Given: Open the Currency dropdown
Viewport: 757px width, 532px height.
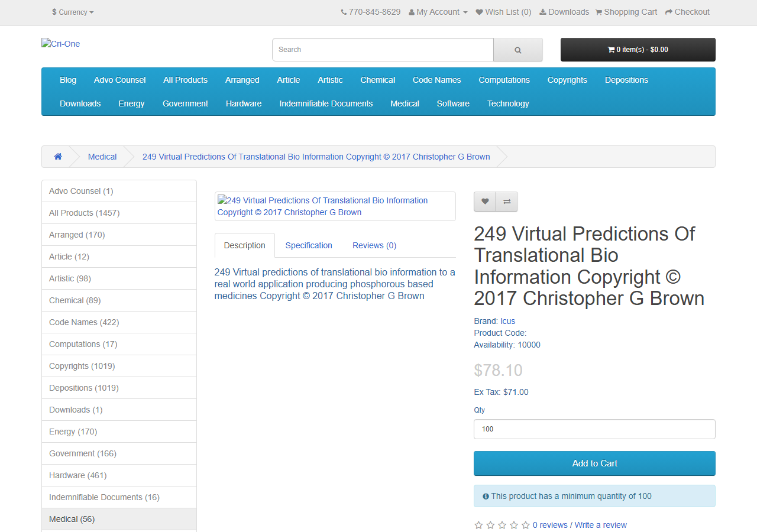Looking at the screenshot, I should tap(73, 12).
